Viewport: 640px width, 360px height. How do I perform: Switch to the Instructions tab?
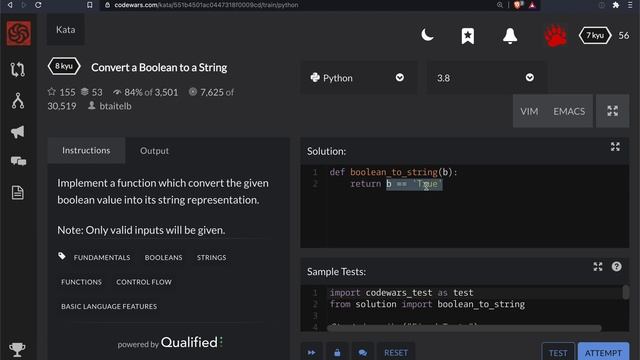(x=86, y=151)
